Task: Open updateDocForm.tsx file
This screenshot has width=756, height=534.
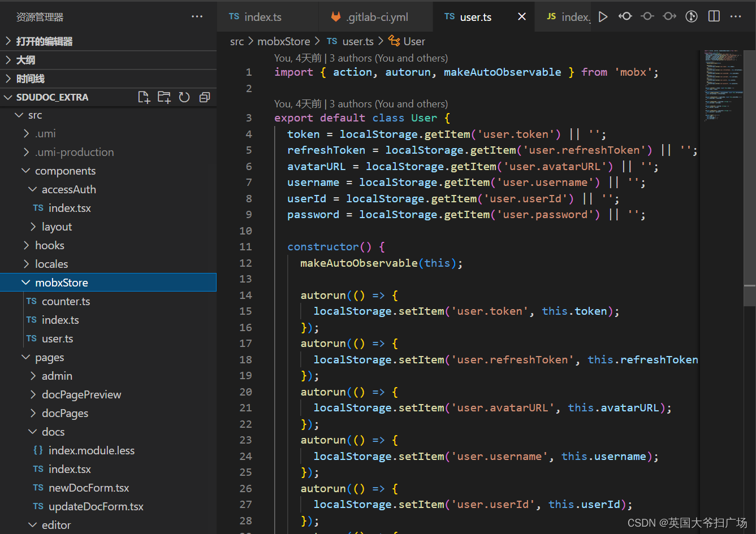Action: pos(108,506)
